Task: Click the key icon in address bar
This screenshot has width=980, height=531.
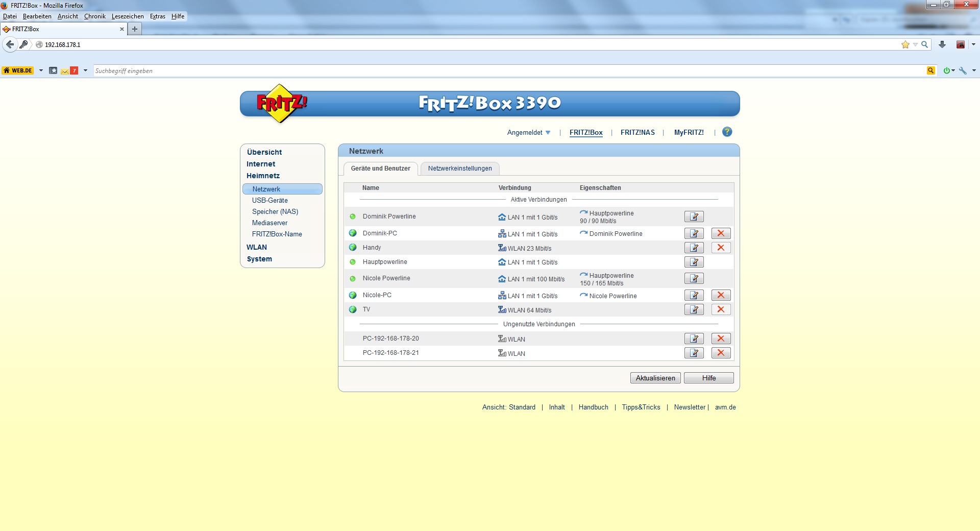Action: tap(23, 44)
